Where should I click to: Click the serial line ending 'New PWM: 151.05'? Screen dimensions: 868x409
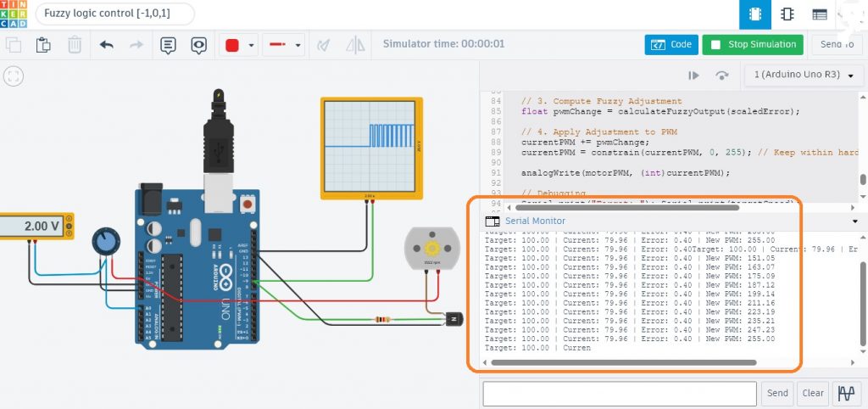(x=630, y=258)
